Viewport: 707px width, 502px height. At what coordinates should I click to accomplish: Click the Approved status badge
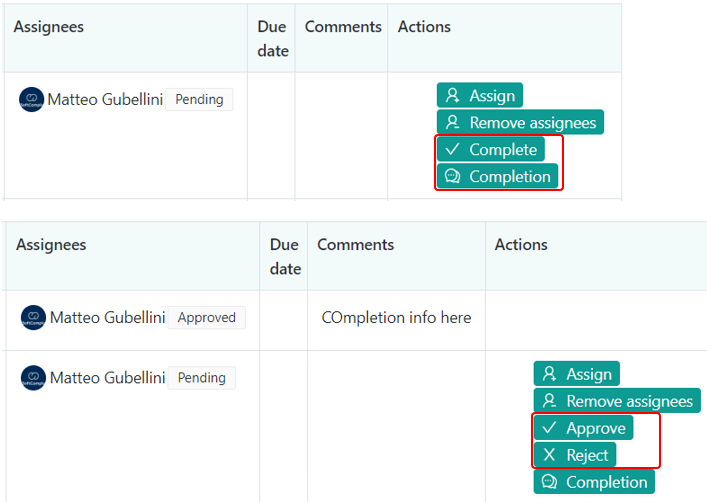coord(206,318)
